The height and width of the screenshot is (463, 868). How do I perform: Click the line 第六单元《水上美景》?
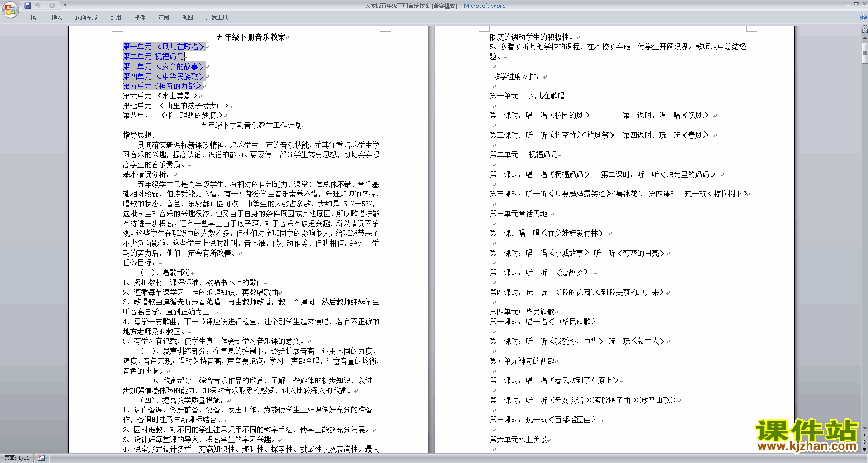(160, 96)
